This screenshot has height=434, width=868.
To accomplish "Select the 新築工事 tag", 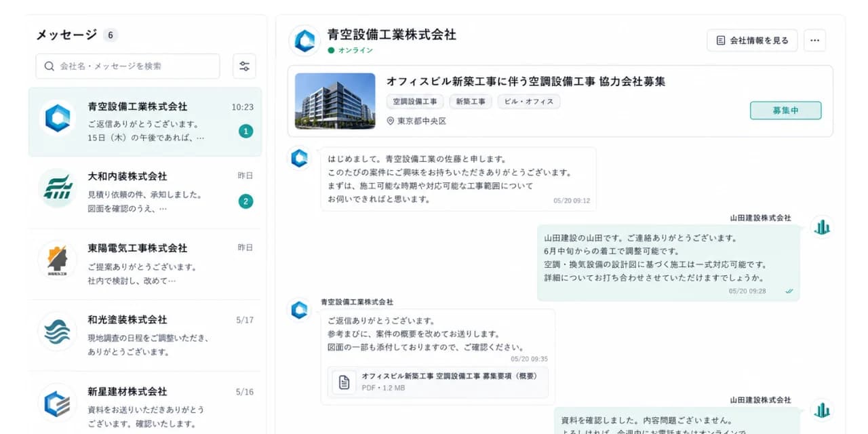I will point(471,102).
